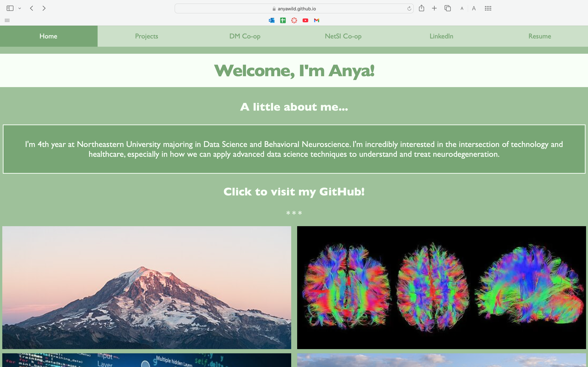Open the sidebar tab group dropdown arrow
Screen dimensions: 588x367
click(20, 8)
